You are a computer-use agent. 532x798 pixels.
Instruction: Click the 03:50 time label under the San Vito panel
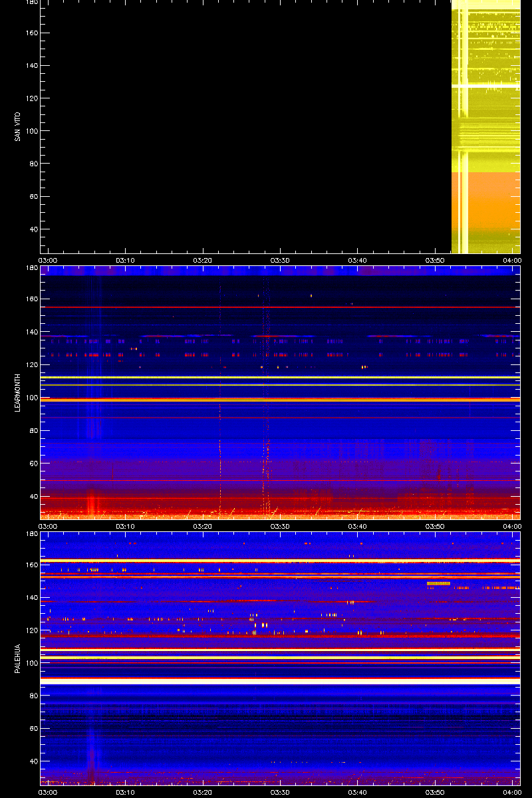tap(435, 260)
